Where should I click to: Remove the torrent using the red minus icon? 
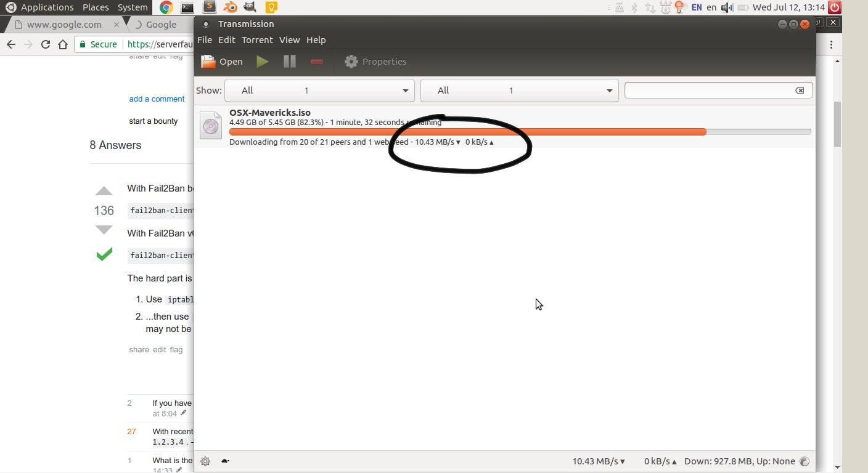[x=317, y=62]
